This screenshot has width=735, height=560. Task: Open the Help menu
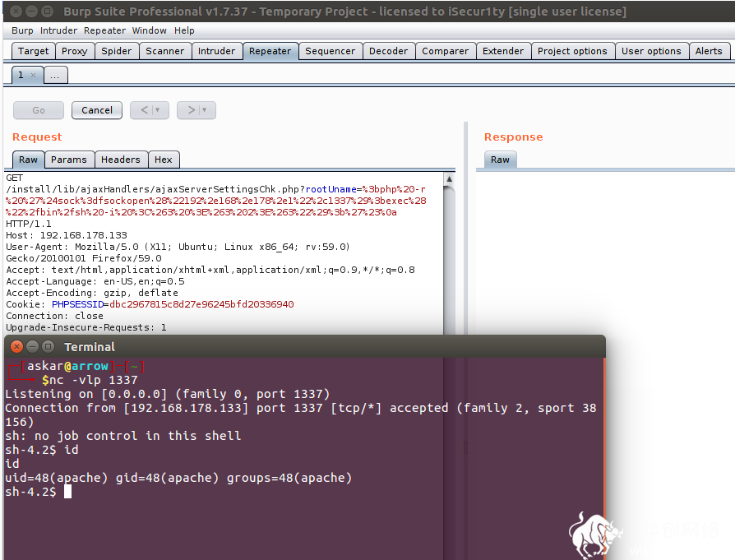184,30
